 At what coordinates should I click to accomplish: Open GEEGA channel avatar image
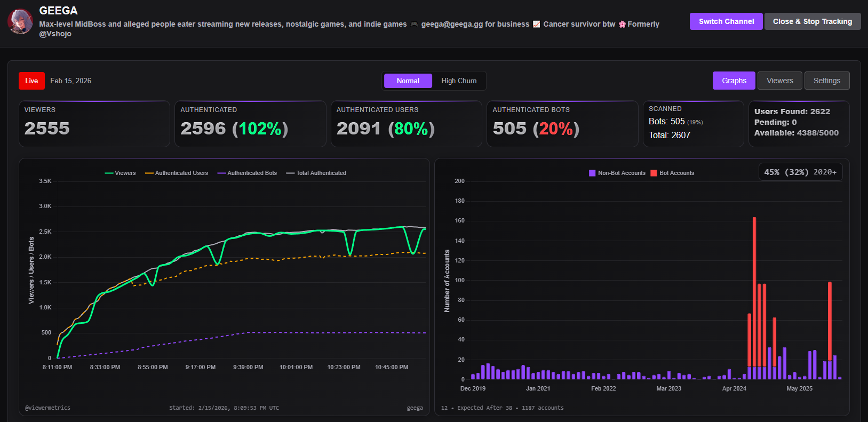coord(20,21)
